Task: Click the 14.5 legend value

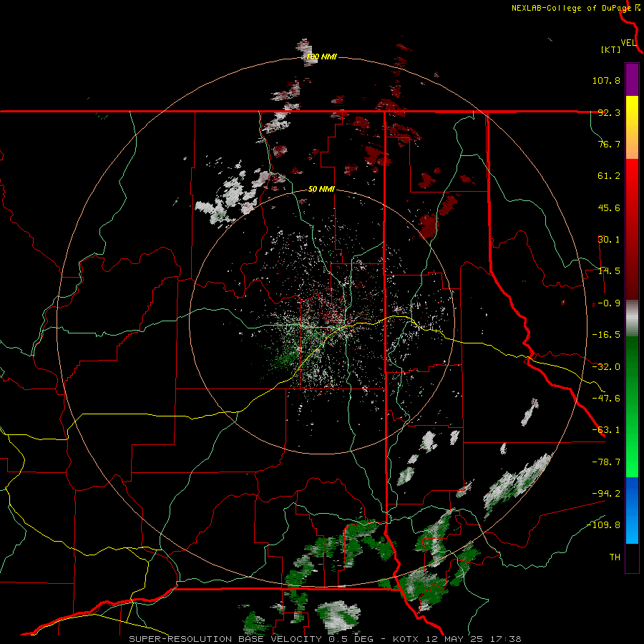Action: pos(609,271)
